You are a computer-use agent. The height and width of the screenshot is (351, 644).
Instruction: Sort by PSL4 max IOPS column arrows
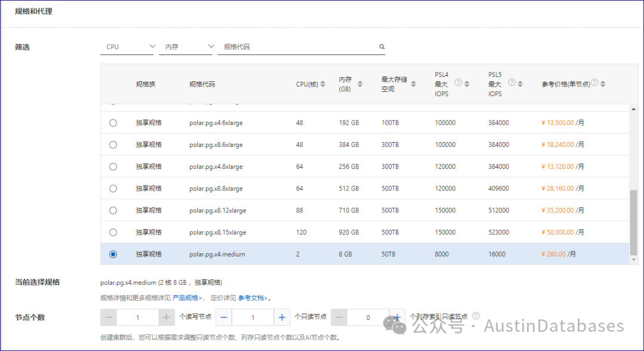click(466, 84)
